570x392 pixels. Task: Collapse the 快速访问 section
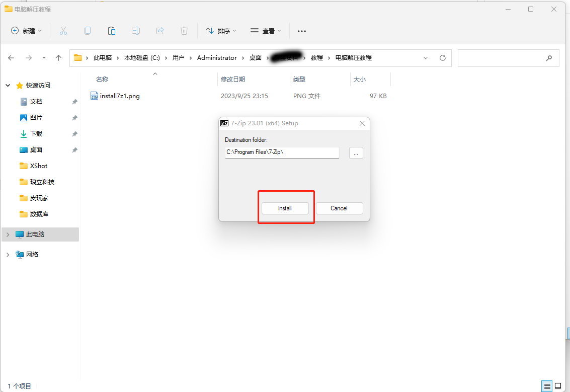8,86
